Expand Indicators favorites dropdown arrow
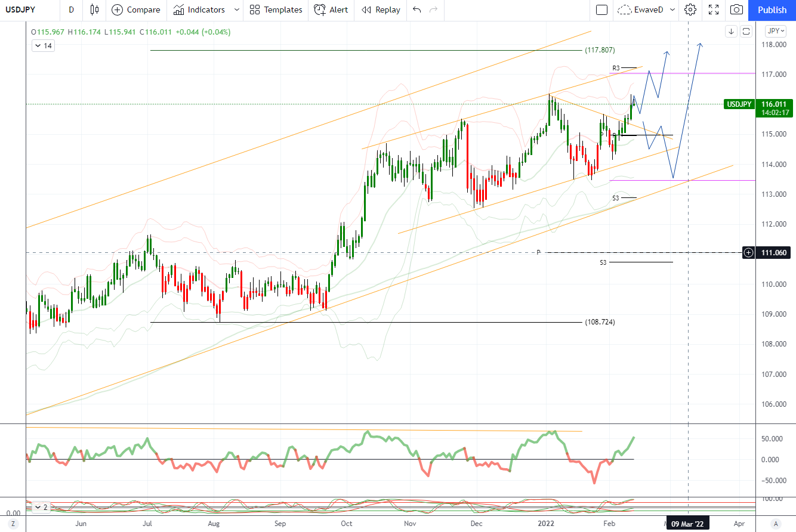 pyautogui.click(x=237, y=10)
